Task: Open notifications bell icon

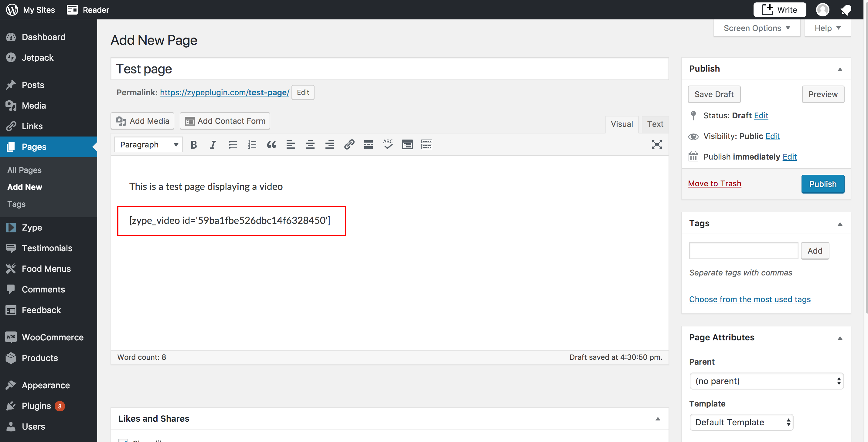Action: point(846,10)
